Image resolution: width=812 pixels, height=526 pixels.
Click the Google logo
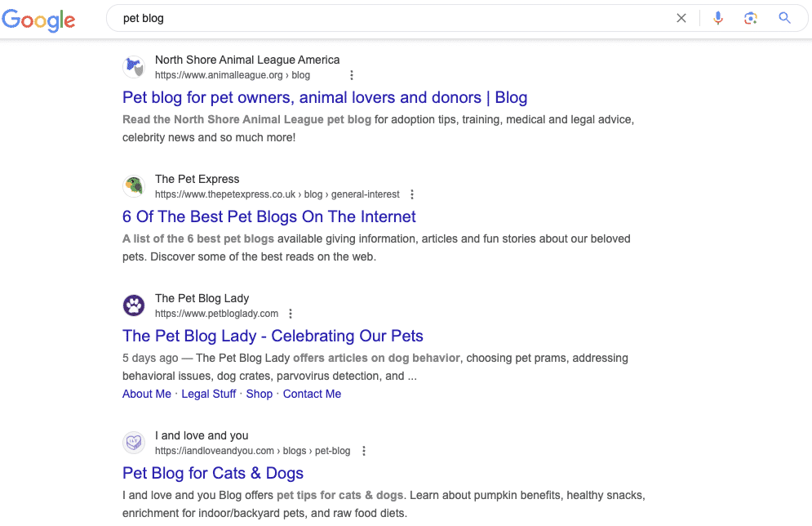click(x=38, y=20)
